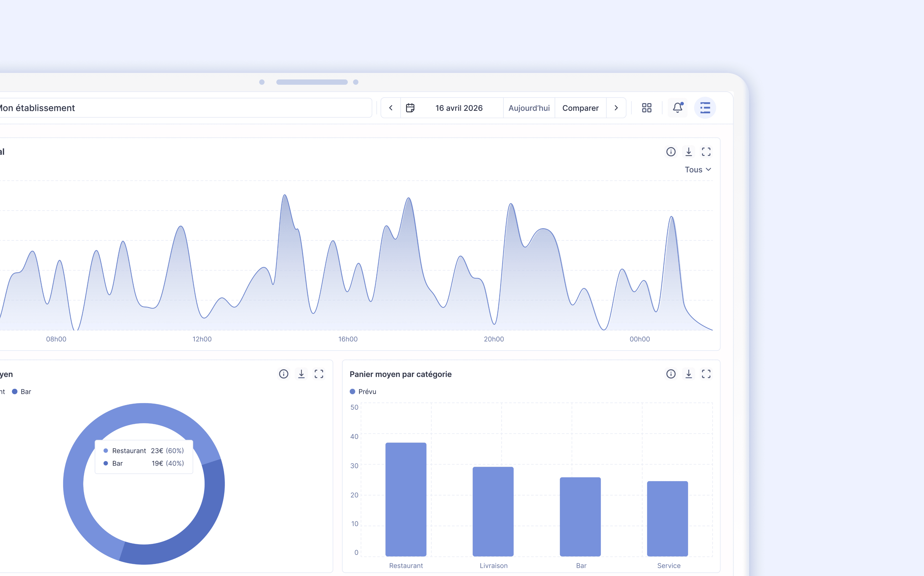Click the Aujourd'hui button
924x576 pixels.
pyautogui.click(x=529, y=108)
